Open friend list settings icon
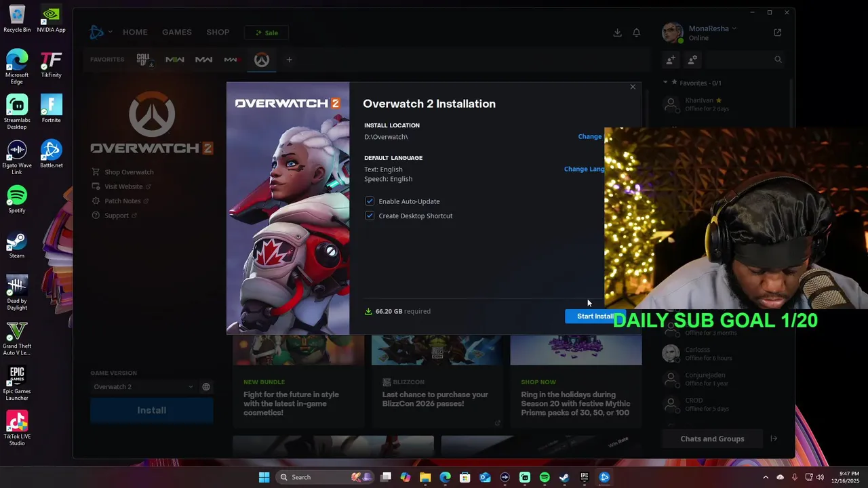This screenshot has height=488, width=868. tap(692, 60)
